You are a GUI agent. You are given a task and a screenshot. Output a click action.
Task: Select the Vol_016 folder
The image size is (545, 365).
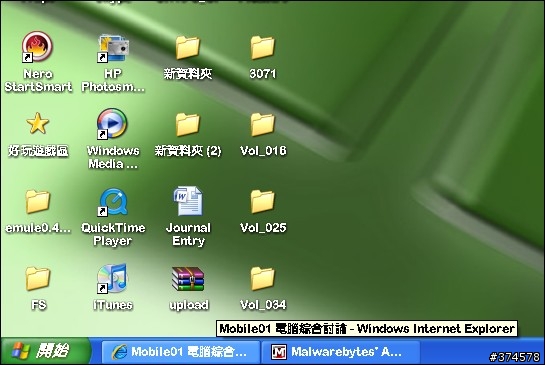pyautogui.click(x=263, y=124)
